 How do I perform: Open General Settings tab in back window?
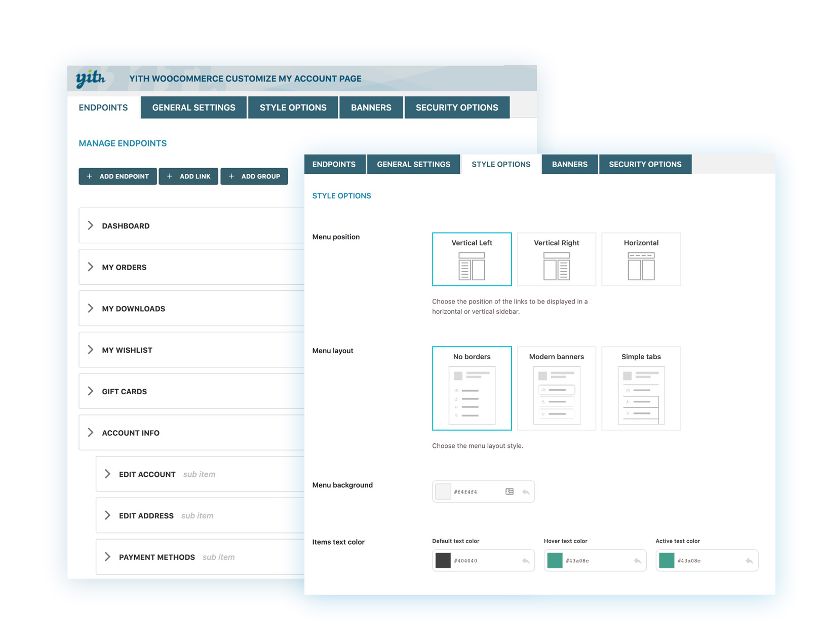pyautogui.click(x=193, y=107)
